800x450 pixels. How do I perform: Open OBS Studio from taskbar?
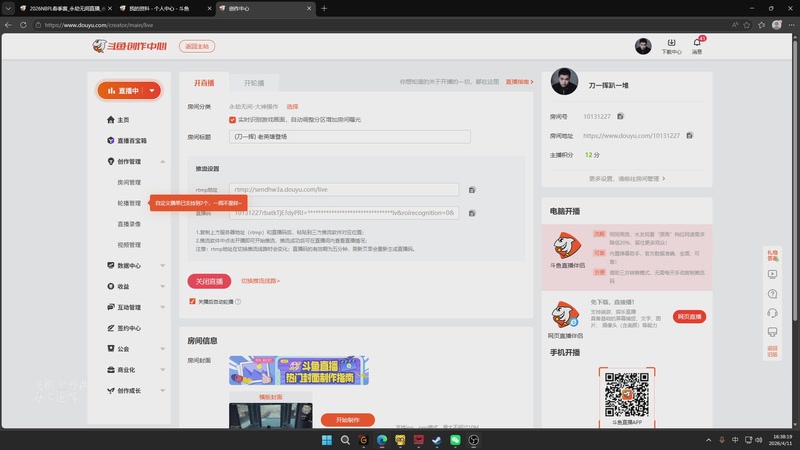[473, 440]
